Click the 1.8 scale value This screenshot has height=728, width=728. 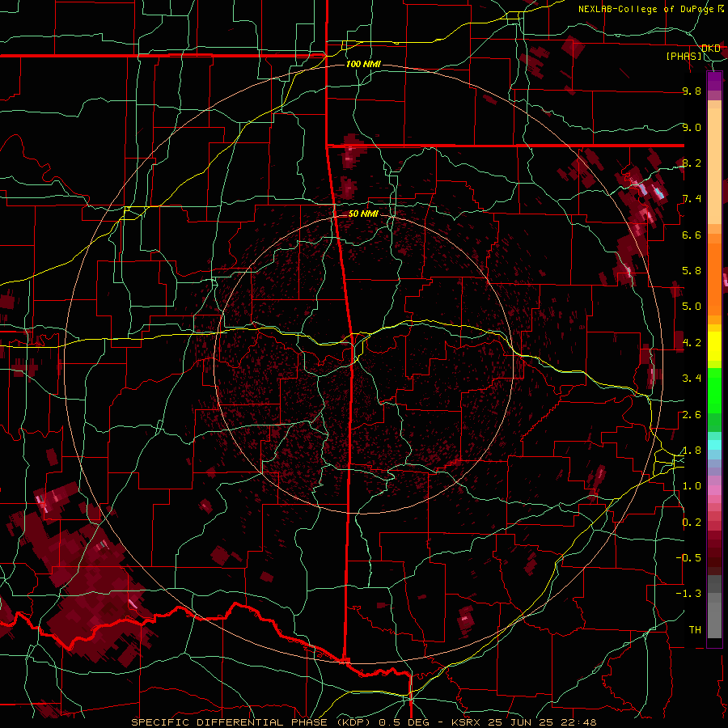click(692, 451)
